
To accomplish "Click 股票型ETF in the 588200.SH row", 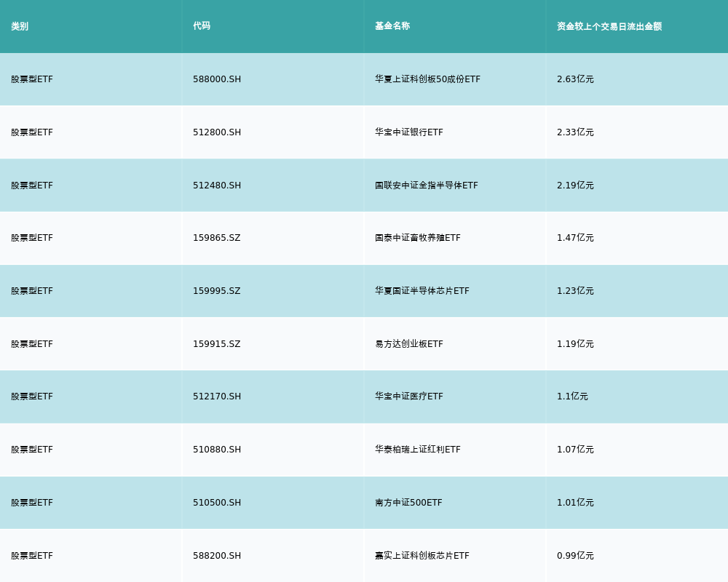I will click(32, 556).
